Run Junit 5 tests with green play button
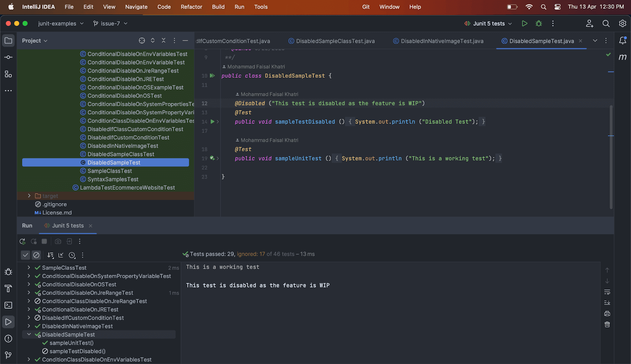The image size is (631, 364). (x=525, y=24)
